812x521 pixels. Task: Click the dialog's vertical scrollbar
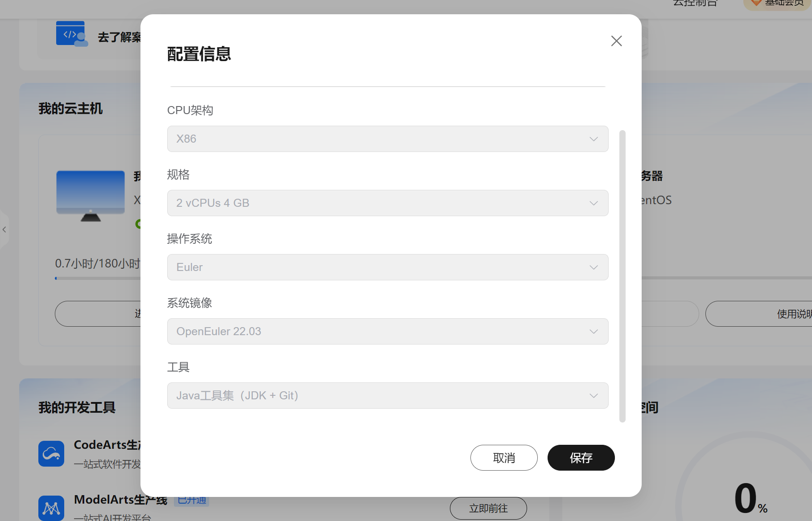coord(622,276)
